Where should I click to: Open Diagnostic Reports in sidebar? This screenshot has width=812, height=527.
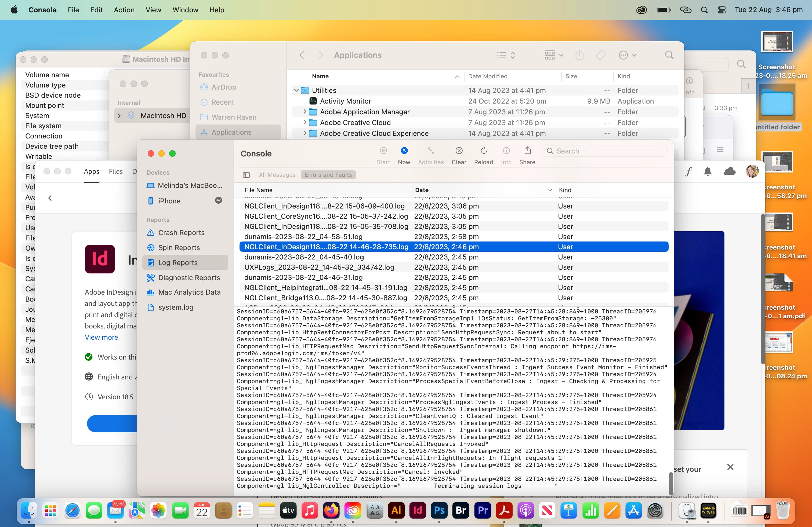189,277
